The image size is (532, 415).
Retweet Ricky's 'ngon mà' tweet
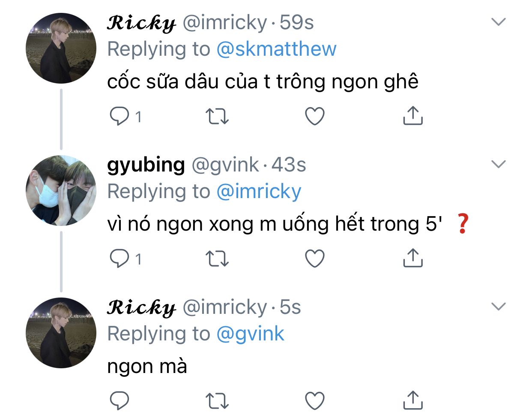click(x=217, y=401)
